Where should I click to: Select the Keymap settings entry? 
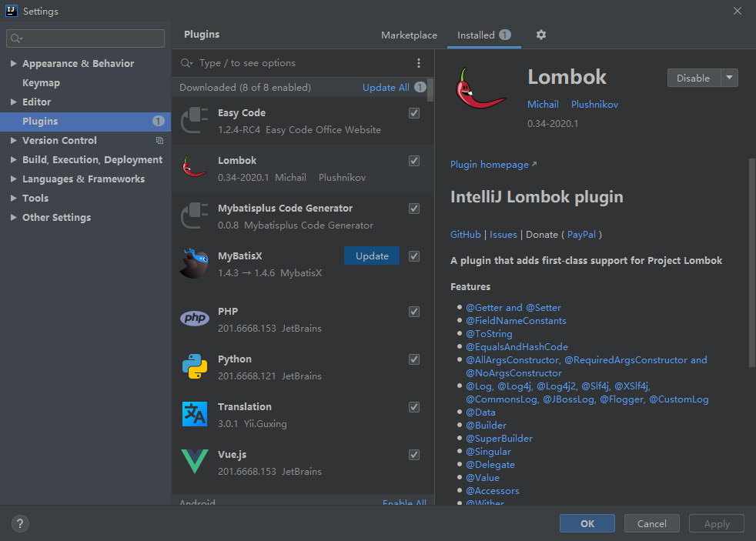point(41,83)
